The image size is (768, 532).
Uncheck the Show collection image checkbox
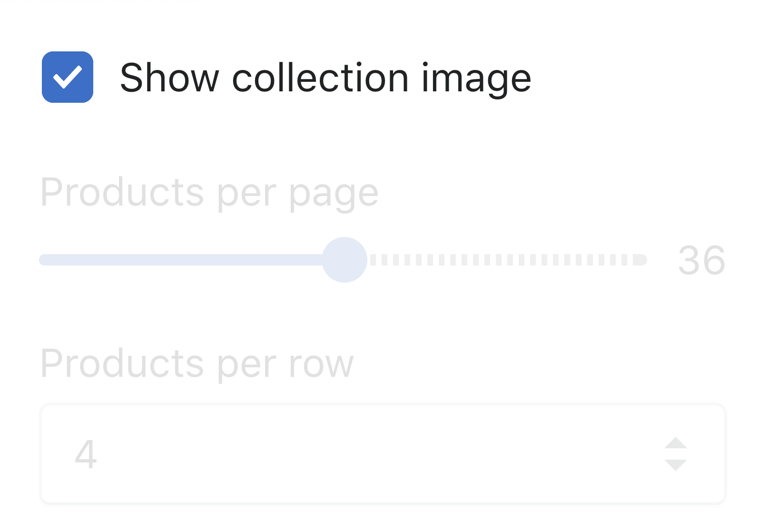(68, 77)
